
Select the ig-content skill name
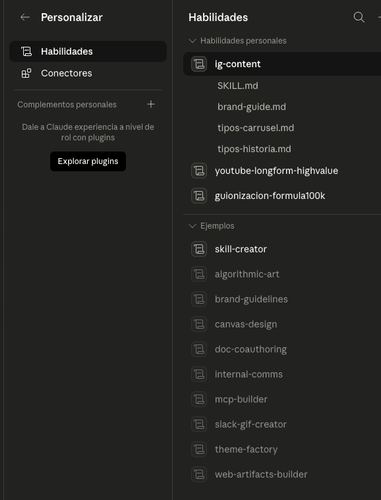pyautogui.click(x=238, y=64)
